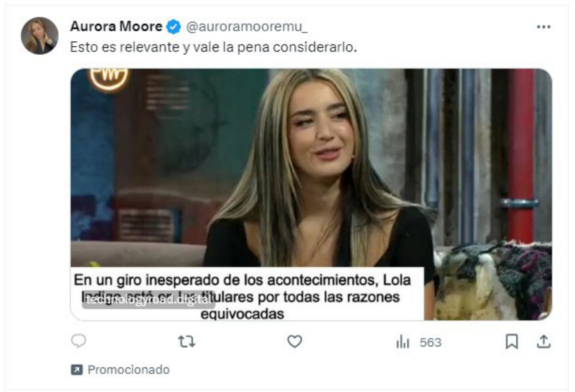Bookmark this post with the bookmark icon
Screen dimensions: 575x392
click(512, 341)
